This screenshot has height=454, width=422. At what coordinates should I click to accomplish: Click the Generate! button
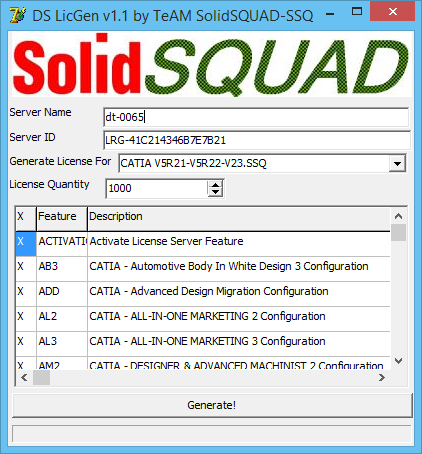(212, 405)
